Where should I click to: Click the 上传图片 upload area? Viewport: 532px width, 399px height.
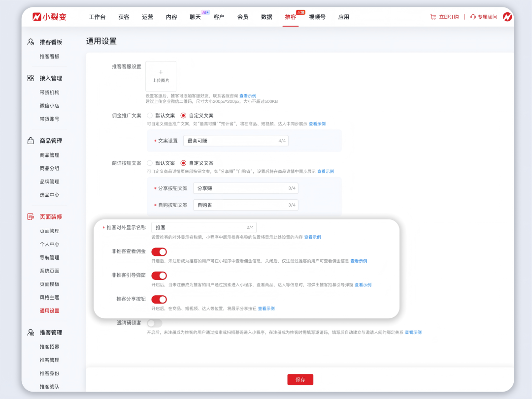coord(161,75)
